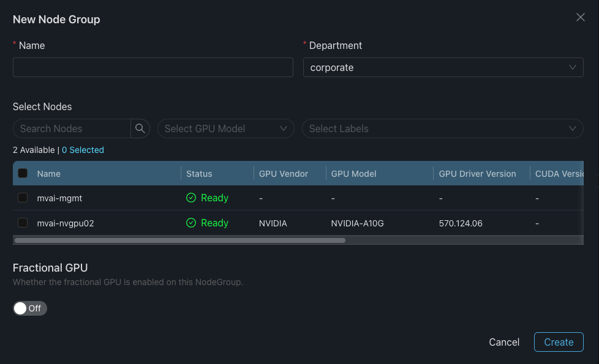Sort by the Name column header

49,174
